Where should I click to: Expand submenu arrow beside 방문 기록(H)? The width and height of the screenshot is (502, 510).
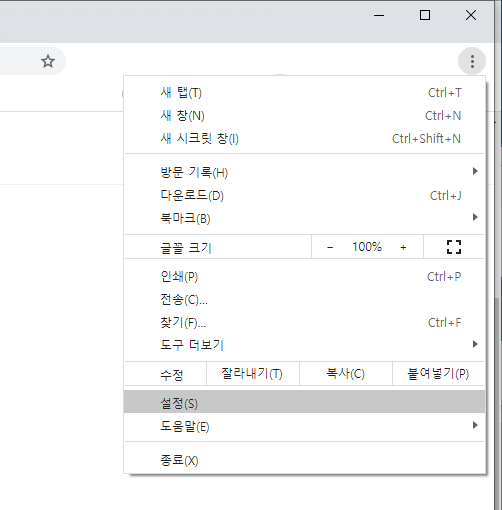(475, 171)
